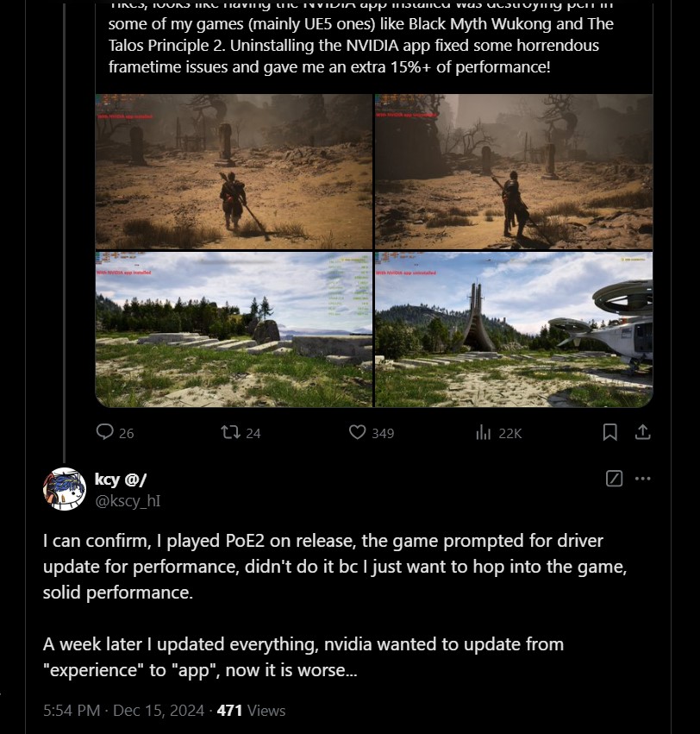The width and height of the screenshot is (700, 734).
Task: Open bottom-right screenshot with the helicopter
Action: point(514,329)
